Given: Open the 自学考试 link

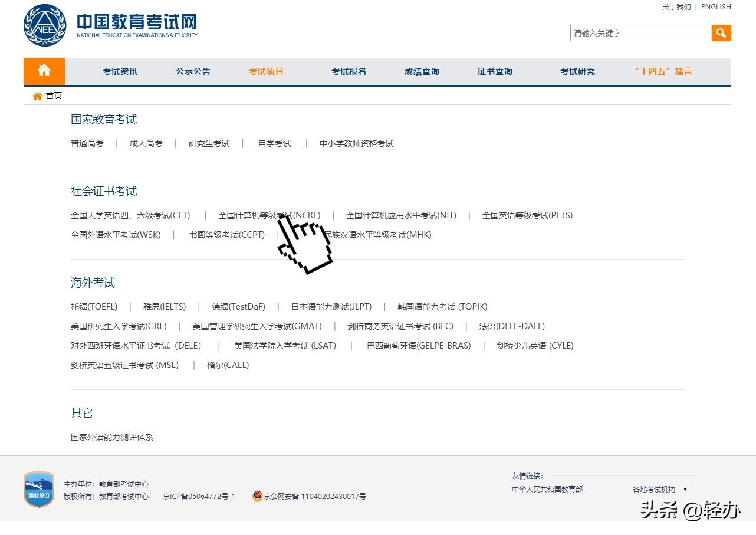Looking at the screenshot, I should click(275, 143).
